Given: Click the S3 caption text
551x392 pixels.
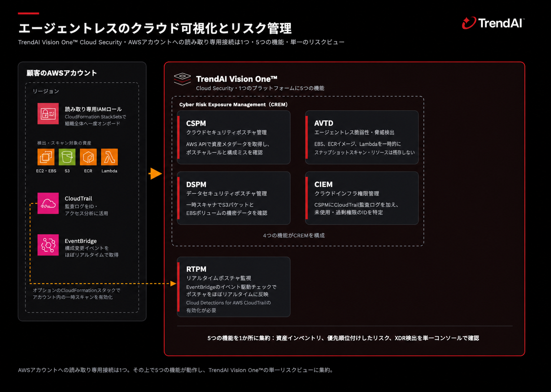Looking at the screenshot, I should coord(67,171).
